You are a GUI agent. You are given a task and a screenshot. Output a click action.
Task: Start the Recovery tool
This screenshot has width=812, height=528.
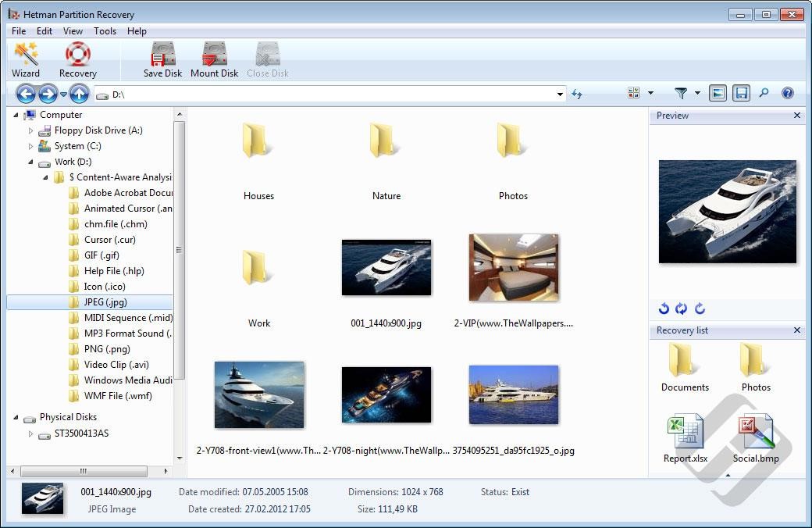[x=77, y=59]
